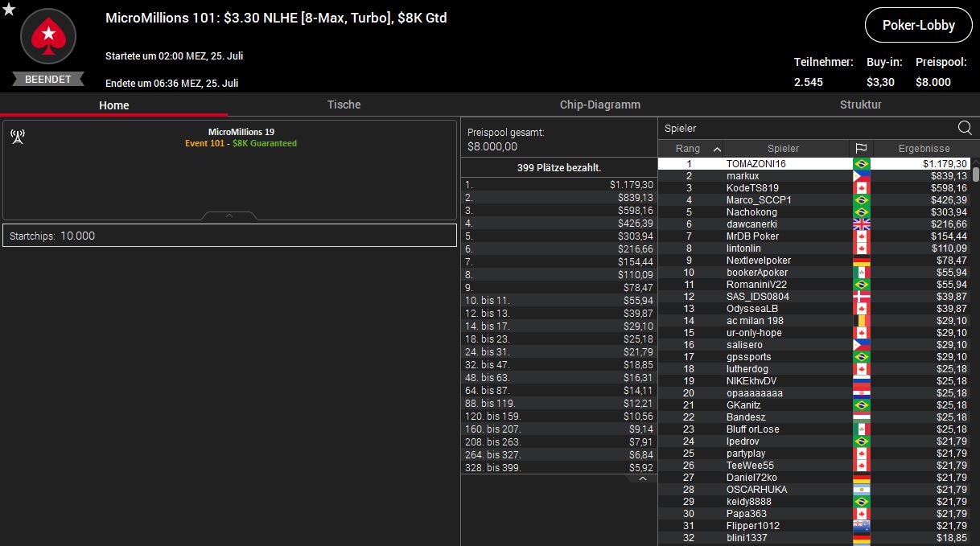Screen dimensions: 980x546
Task: Select player name partyplay
Action: click(746, 454)
